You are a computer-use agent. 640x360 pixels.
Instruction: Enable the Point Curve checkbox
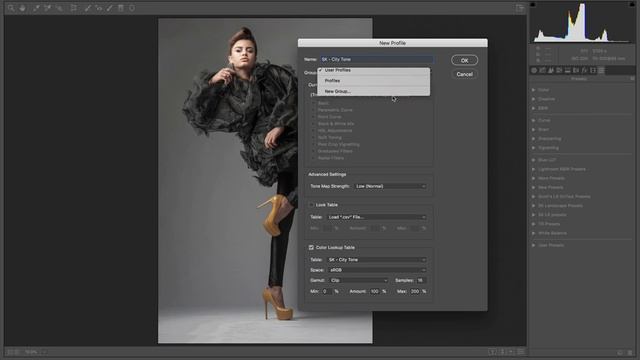(313, 117)
